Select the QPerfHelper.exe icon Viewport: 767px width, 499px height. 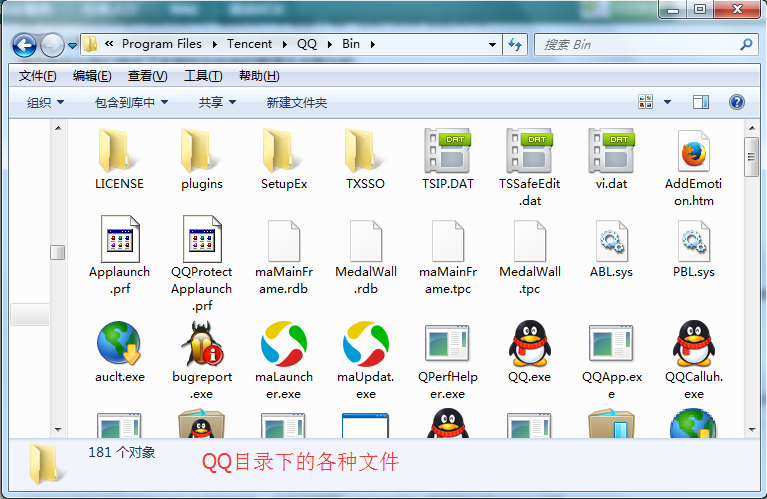(x=447, y=343)
